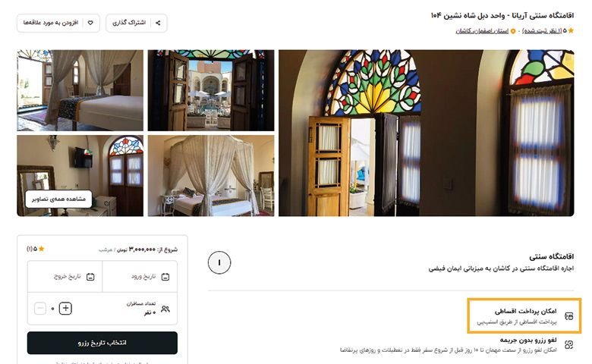
Task: Open the canopy bed photo thumbnail
Action: pos(211,176)
